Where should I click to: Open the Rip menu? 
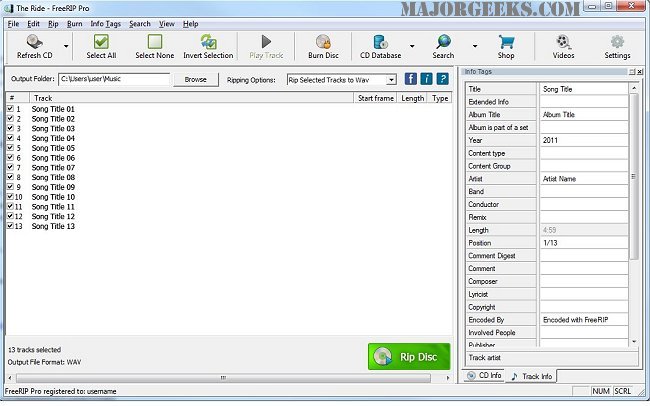(x=53, y=24)
